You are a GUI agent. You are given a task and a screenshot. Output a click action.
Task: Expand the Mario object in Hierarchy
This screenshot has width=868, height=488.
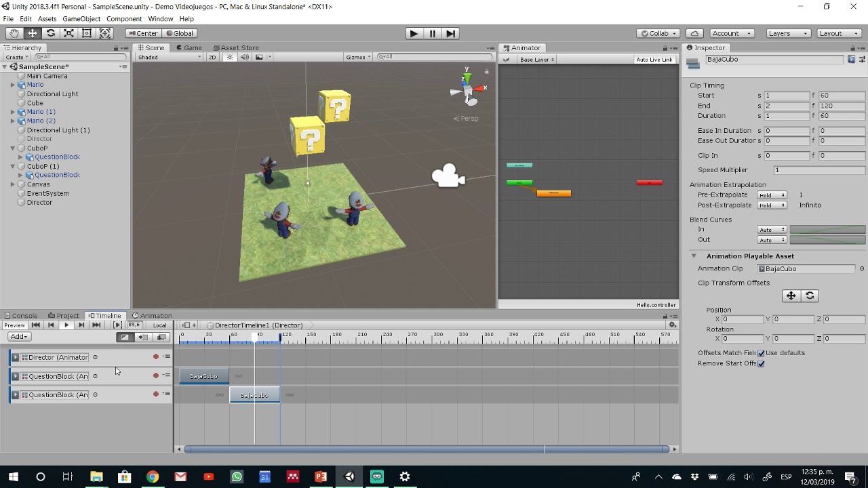click(12, 85)
